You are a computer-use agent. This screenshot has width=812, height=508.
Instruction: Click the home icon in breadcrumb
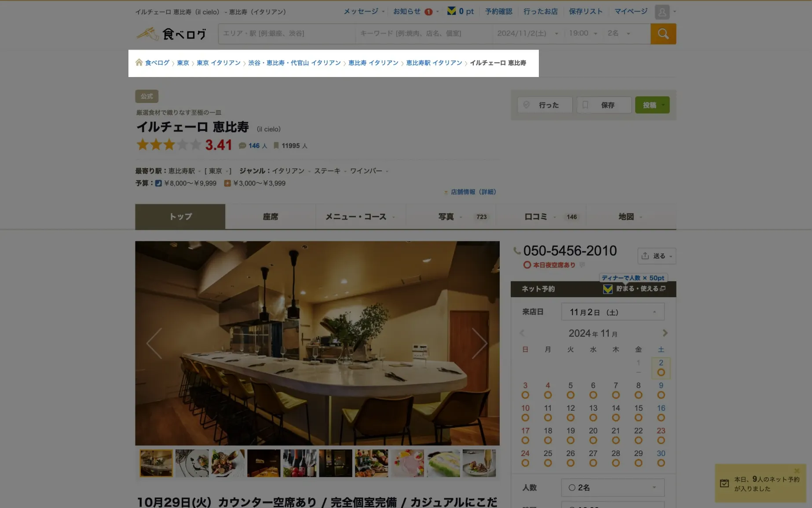point(139,63)
